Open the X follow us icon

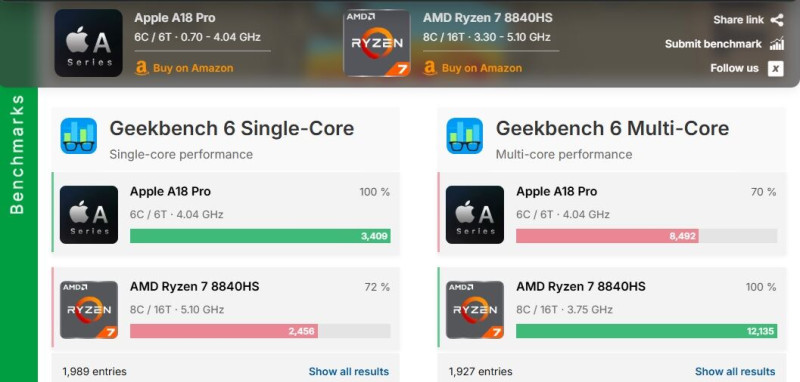pos(776,68)
